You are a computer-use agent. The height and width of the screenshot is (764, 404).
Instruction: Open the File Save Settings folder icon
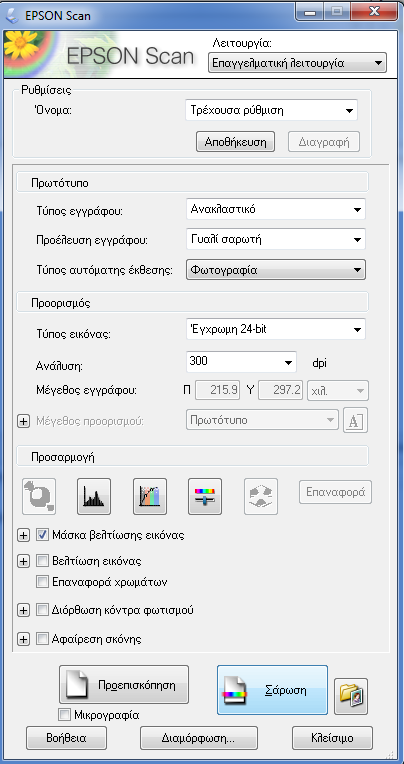(x=351, y=696)
